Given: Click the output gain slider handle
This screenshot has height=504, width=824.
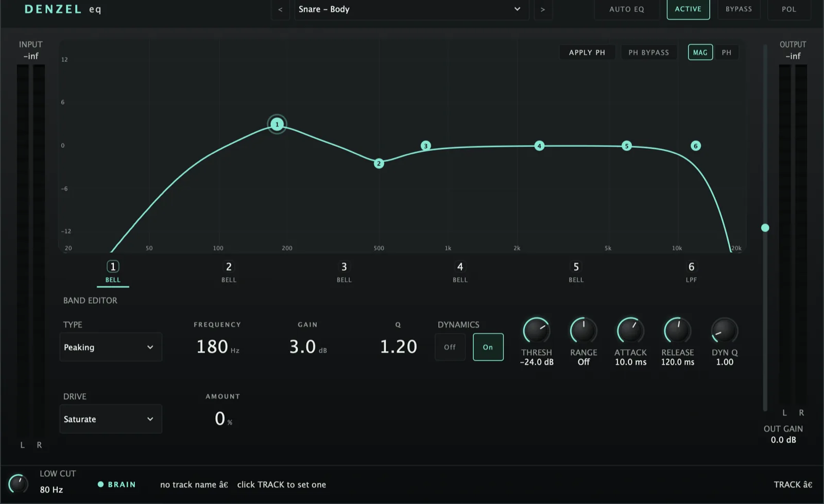Looking at the screenshot, I should pyautogui.click(x=765, y=228).
